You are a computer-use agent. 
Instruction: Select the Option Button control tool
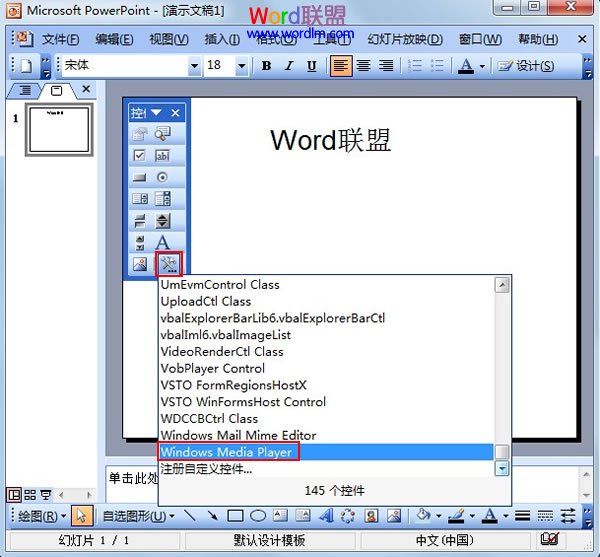163,177
